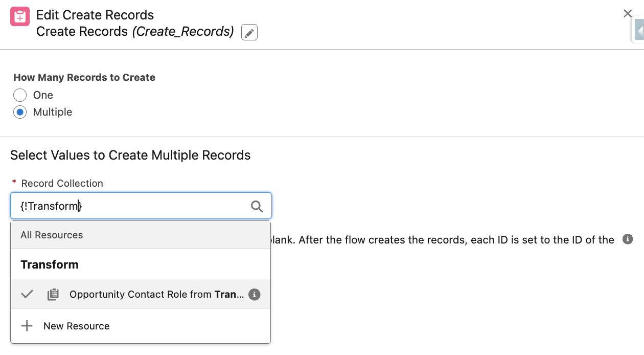Click the info icon on Opportunity Contact Role
The height and width of the screenshot is (355, 644).
tap(255, 295)
